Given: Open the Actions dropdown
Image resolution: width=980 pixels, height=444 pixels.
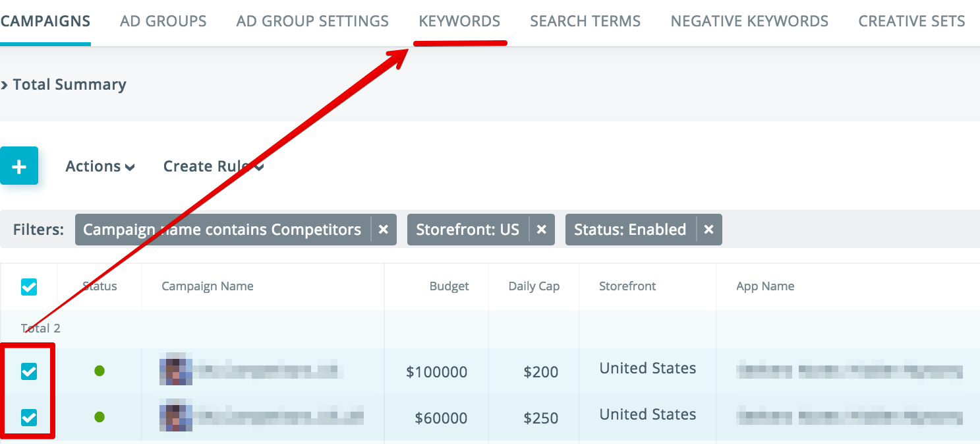Looking at the screenshot, I should click(x=100, y=166).
